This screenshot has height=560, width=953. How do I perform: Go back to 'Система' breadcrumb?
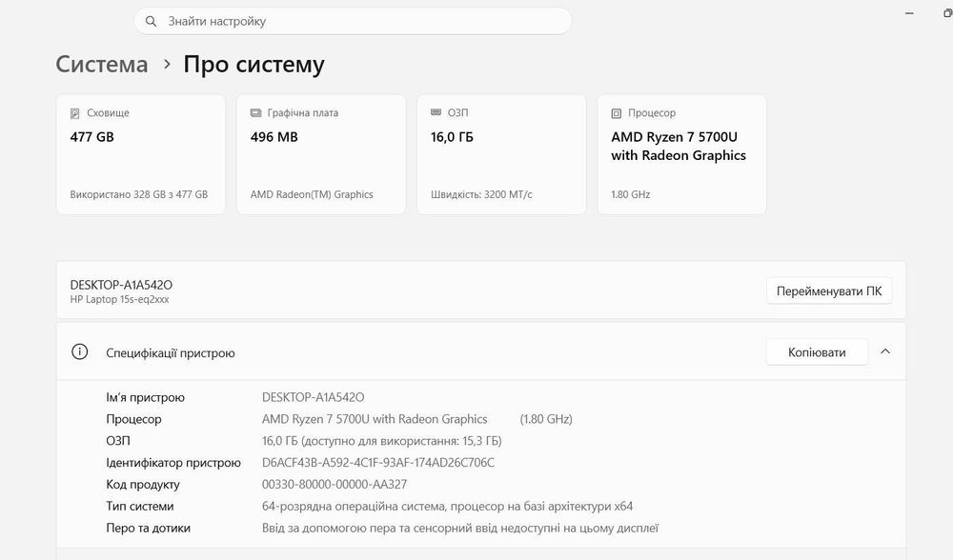[102, 64]
